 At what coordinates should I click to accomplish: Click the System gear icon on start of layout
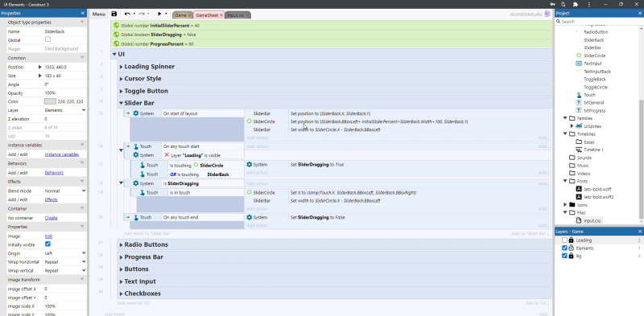point(136,113)
